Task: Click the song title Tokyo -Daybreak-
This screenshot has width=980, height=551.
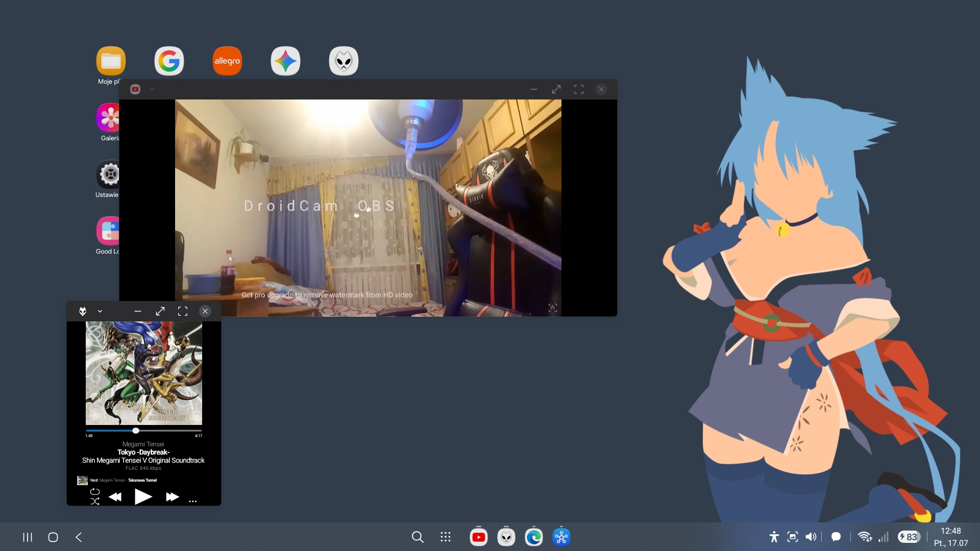Action: coord(143,452)
